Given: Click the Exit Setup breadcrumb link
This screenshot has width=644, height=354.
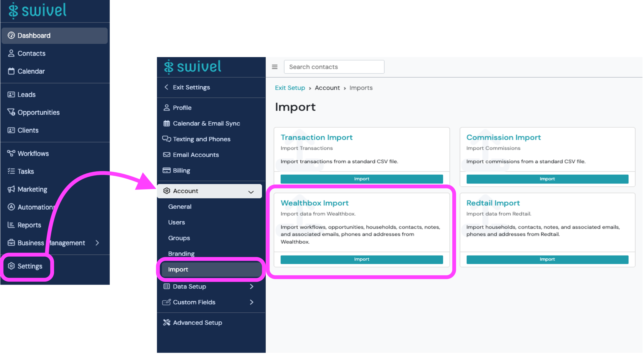Looking at the screenshot, I should click(290, 88).
